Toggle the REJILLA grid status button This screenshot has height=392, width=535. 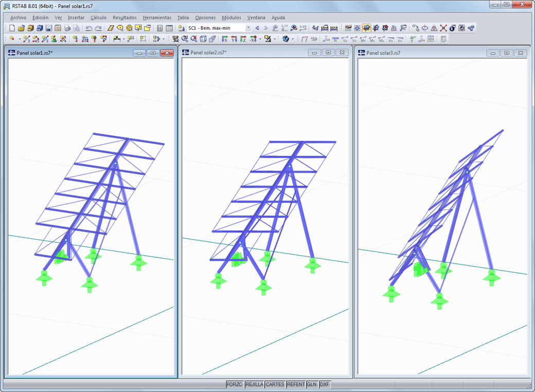pos(255,384)
